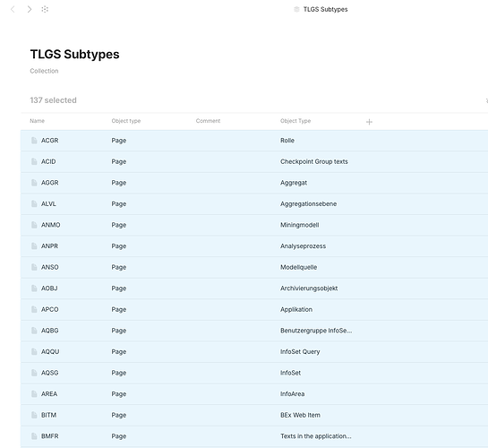Select the Aggregationsebene cell of ALVL
Viewport: 488px width, 448px height.
coord(308,204)
